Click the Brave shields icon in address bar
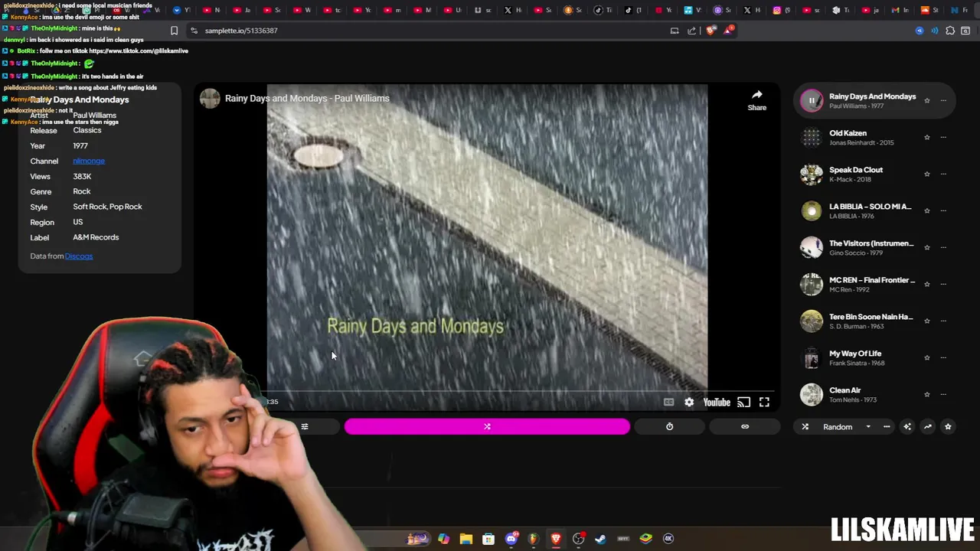This screenshot has height=551, width=980. [710, 31]
